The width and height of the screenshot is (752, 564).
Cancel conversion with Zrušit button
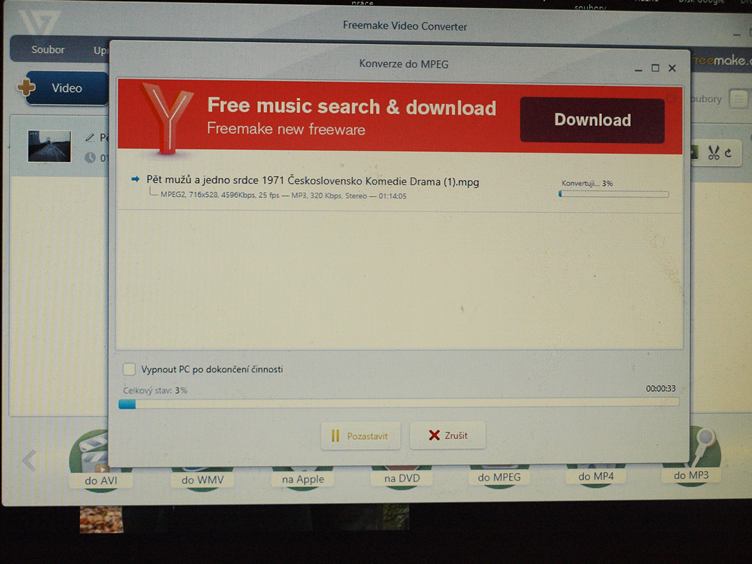point(447,435)
